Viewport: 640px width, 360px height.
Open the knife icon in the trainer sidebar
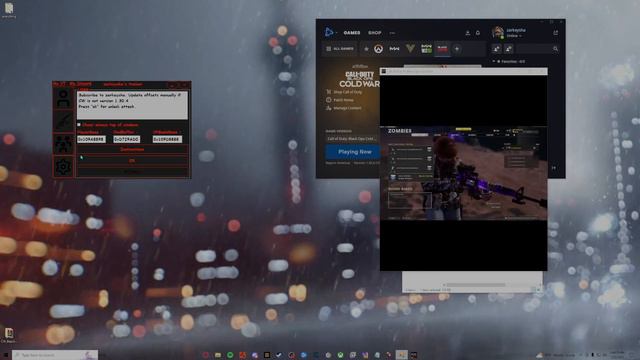pyautogui.click(x=63, y=121)
